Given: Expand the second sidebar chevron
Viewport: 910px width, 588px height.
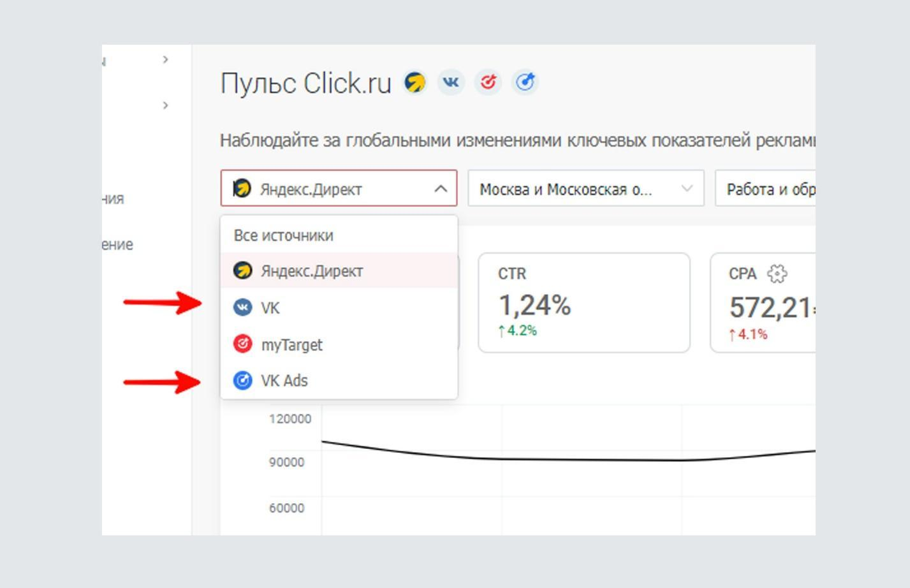Looking at the screenshot, I should (165, 105).
